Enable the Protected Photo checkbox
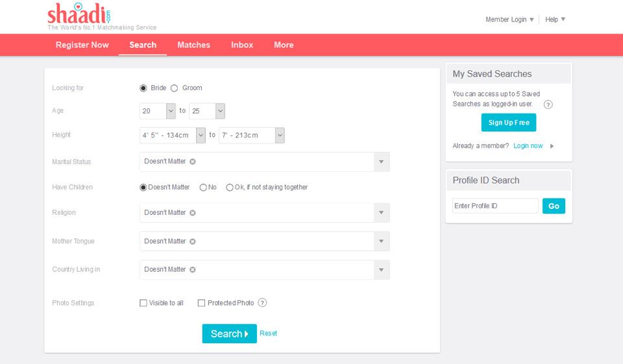The width and height of the screenshot is (623, 364). tap(201, 303)
